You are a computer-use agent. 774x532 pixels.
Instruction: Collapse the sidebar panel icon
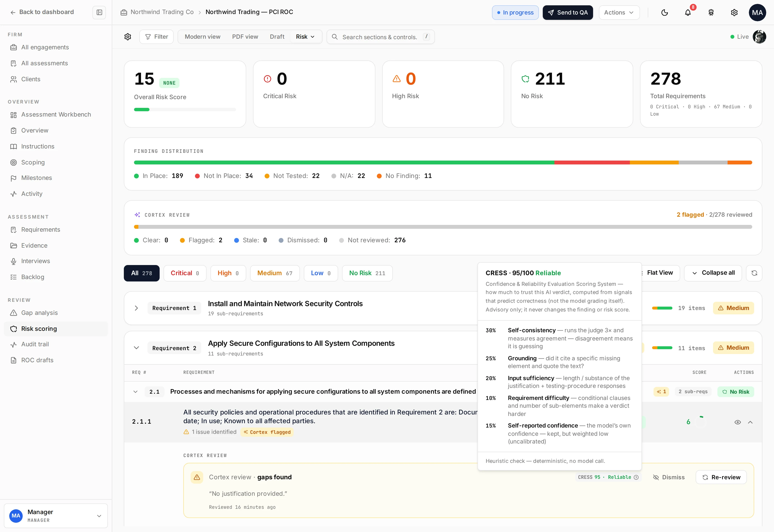click(99, 12)
